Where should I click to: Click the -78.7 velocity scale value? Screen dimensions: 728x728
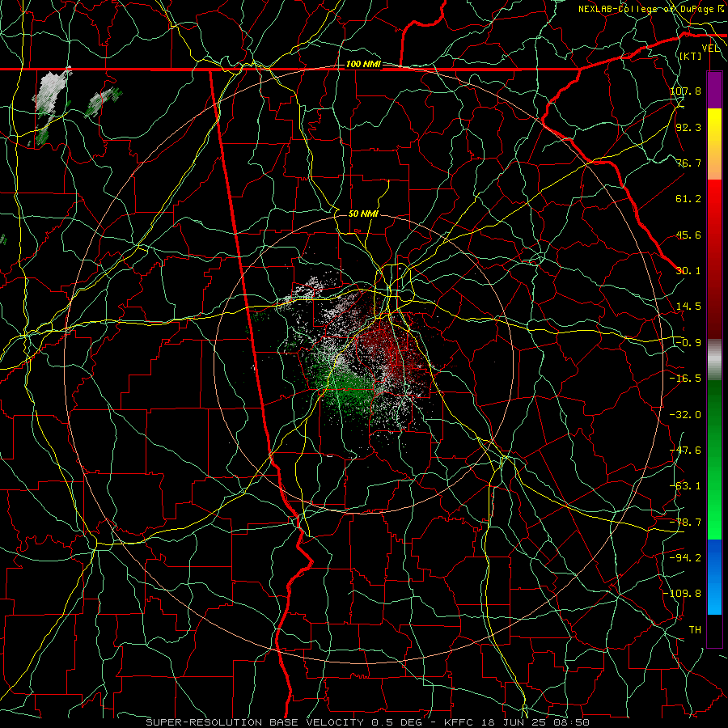point(685,523)
